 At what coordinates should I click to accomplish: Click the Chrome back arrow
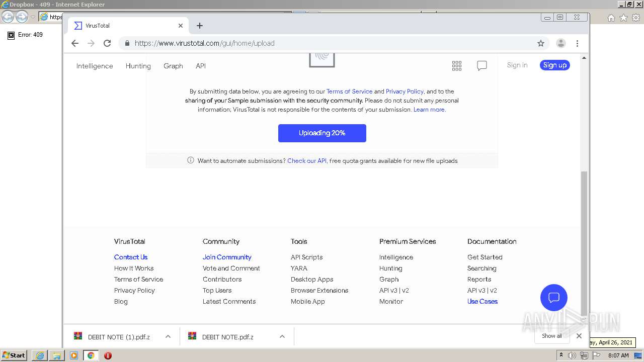75,43
